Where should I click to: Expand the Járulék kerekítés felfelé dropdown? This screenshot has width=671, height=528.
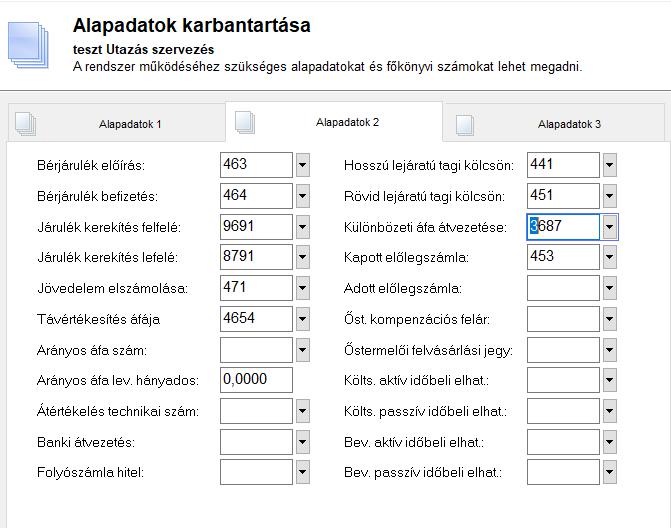303,227
